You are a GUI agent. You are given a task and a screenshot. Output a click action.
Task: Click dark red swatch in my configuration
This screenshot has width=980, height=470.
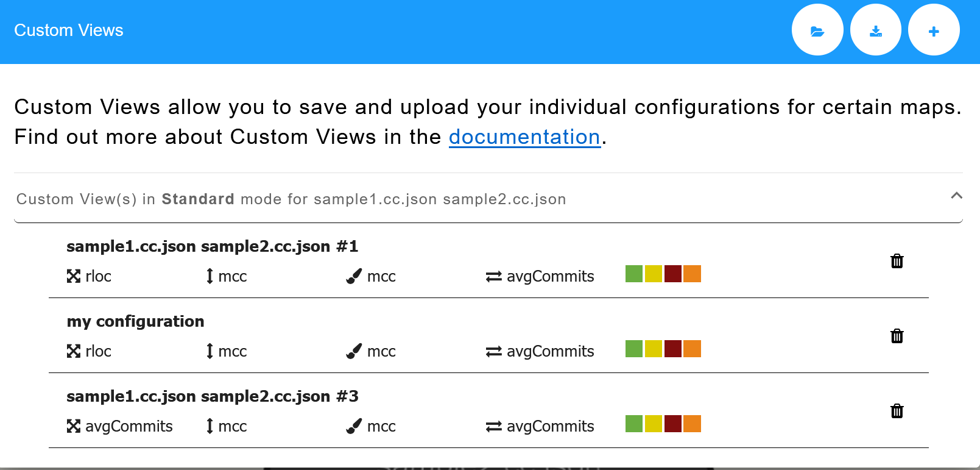tap(673, 349)
